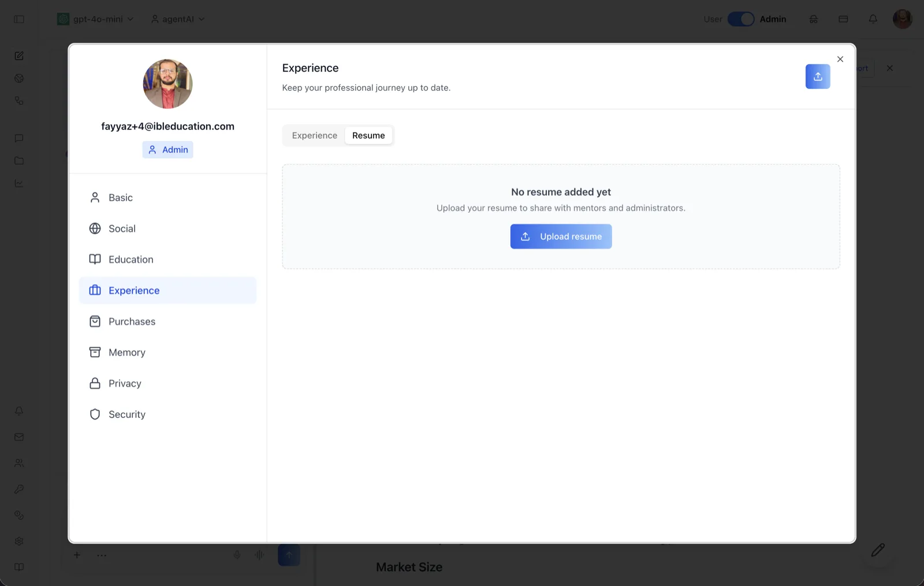This screenshot has height=586, width=924.
Task: Click the three-dots icon in chat input
Action: click(x=102, y=555)
